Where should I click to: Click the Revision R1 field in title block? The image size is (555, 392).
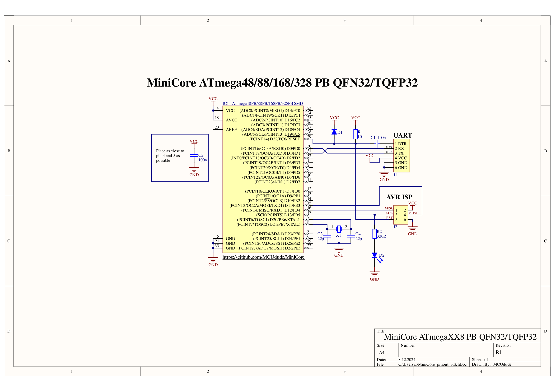pos(499,352)
